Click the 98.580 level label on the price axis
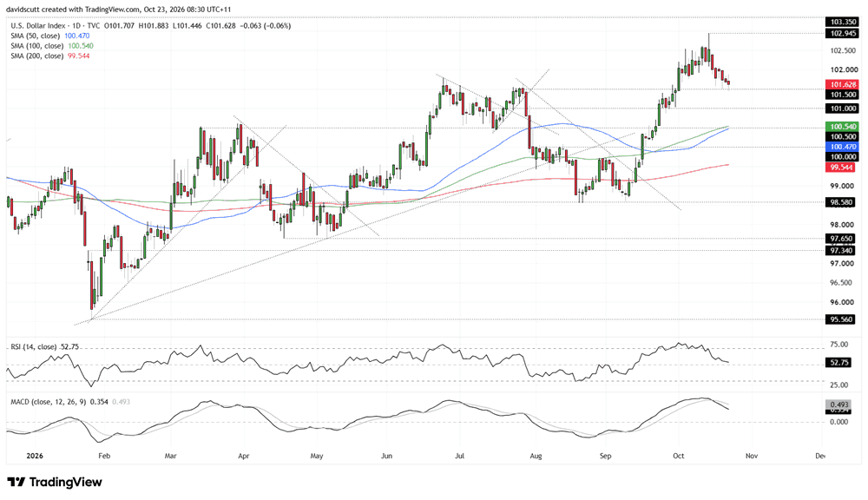Viewport: 868px width, 500px height. click(x=841, y=202)
